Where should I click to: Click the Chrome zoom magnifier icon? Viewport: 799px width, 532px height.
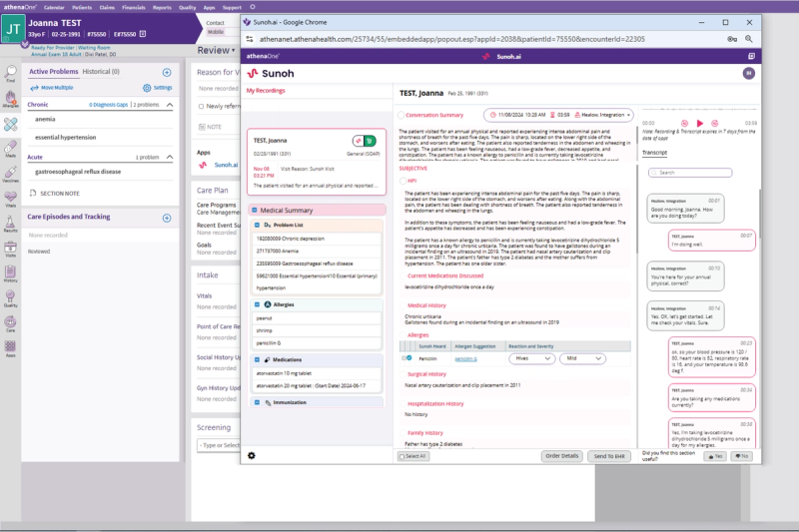coord(748,39)
